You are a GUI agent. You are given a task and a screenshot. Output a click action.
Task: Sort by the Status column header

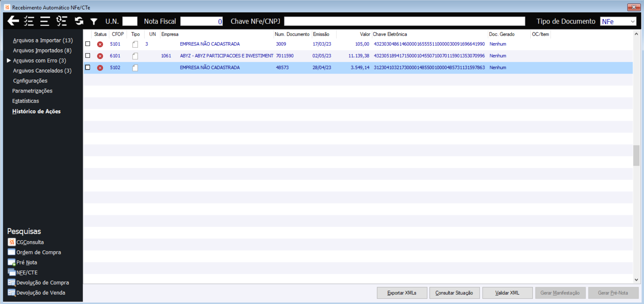(100, 34)
